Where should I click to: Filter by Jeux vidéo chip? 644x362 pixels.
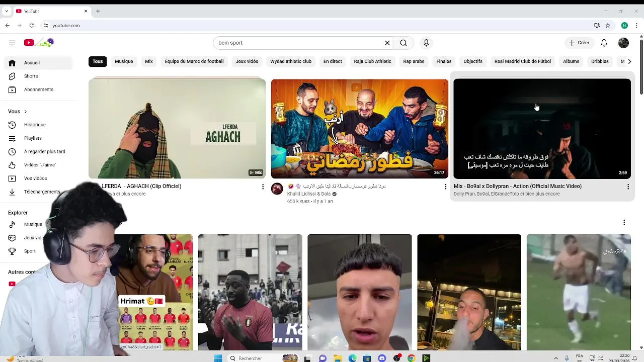[x=247, y=61]
